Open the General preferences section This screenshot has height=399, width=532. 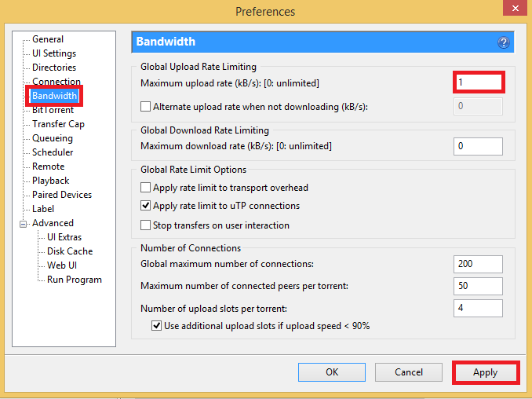48,39
